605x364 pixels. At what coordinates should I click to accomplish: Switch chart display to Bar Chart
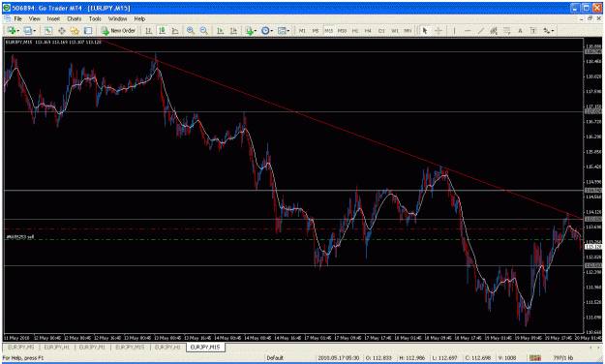(148, 30)
